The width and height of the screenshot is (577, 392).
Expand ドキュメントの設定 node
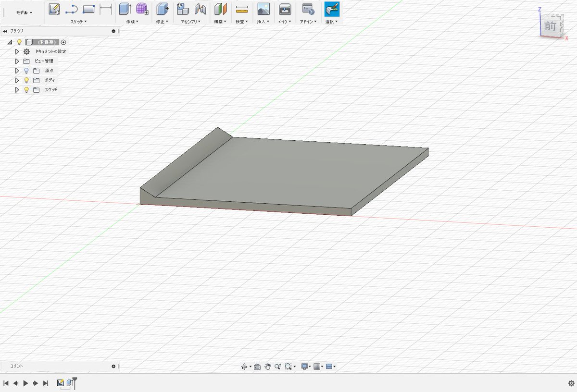(17, 51)
